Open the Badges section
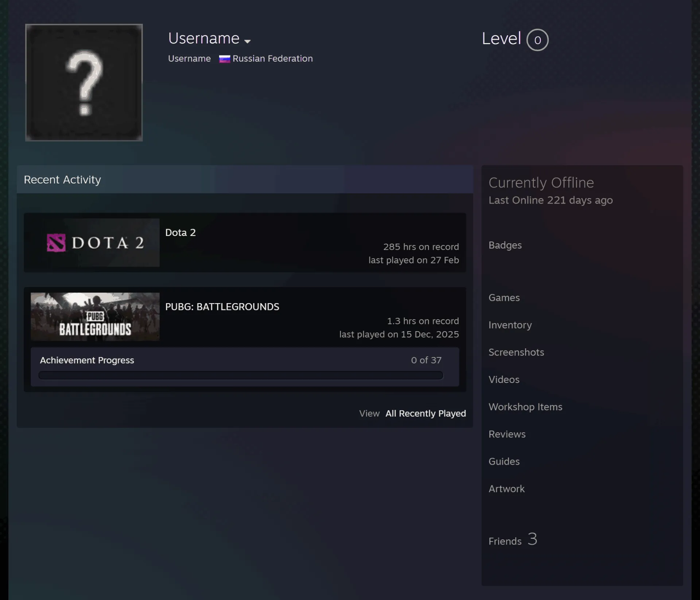This screenshot has width=700, height=600. pyautogui.click(x=505, y=245)
